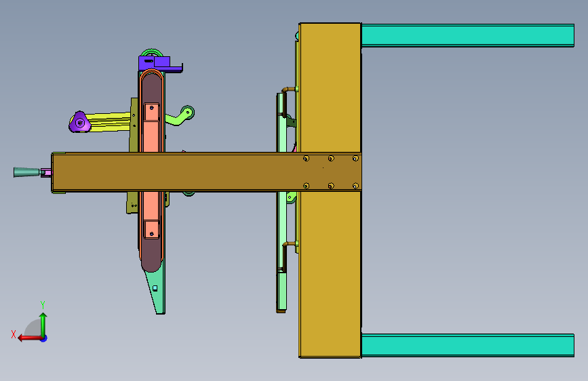
Task: Pick the teal conical handle at beam end
Action: pos(26,172)
